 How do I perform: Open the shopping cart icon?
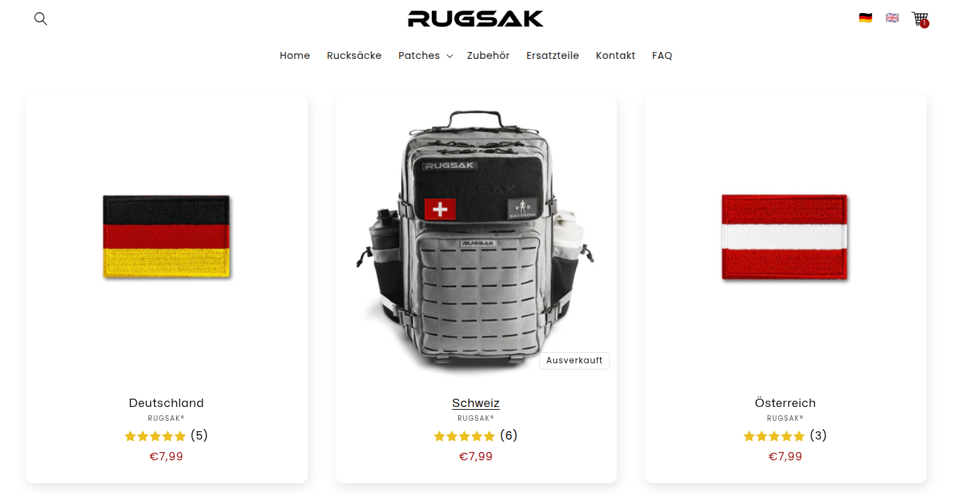pyautogui.click(x=920, y=19)
